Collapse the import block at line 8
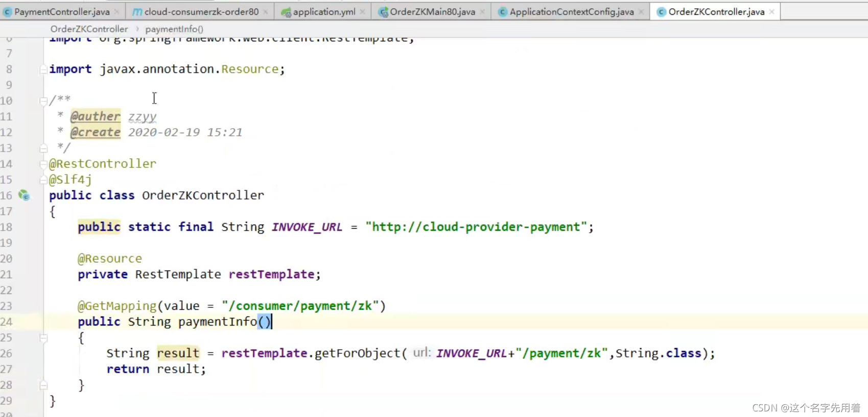The image size is (868, 417). [x=43, y=69]
